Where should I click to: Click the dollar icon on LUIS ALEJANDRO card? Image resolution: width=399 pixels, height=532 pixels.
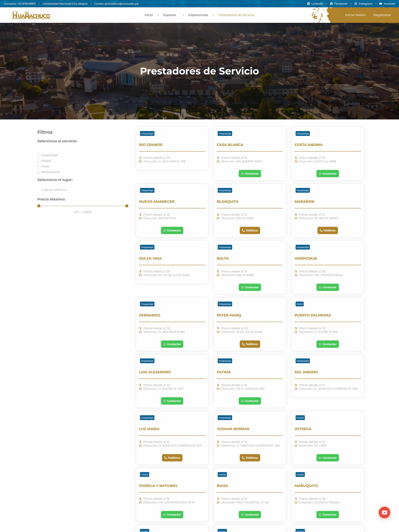[x=141, y=385]
